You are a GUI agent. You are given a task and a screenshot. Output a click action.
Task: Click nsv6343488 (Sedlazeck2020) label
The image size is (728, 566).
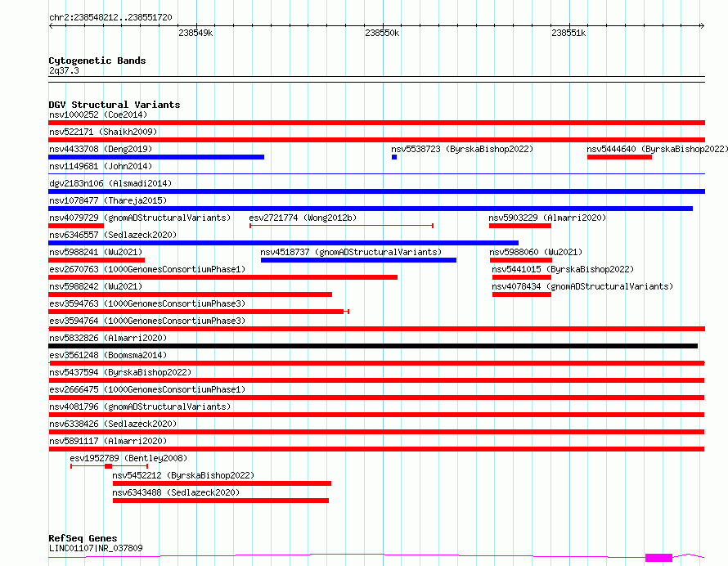coord(176,492)
